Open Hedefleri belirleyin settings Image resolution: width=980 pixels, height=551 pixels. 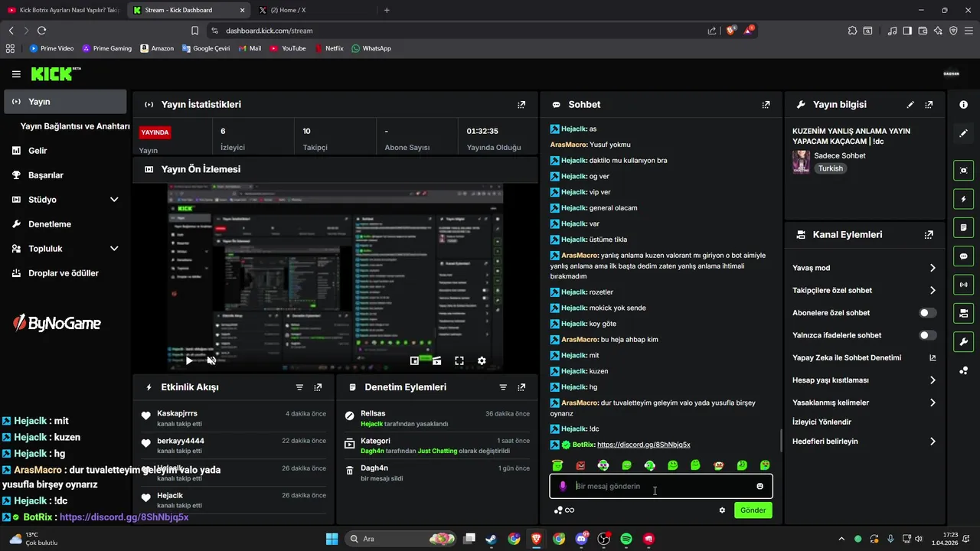tap(864, 442)
